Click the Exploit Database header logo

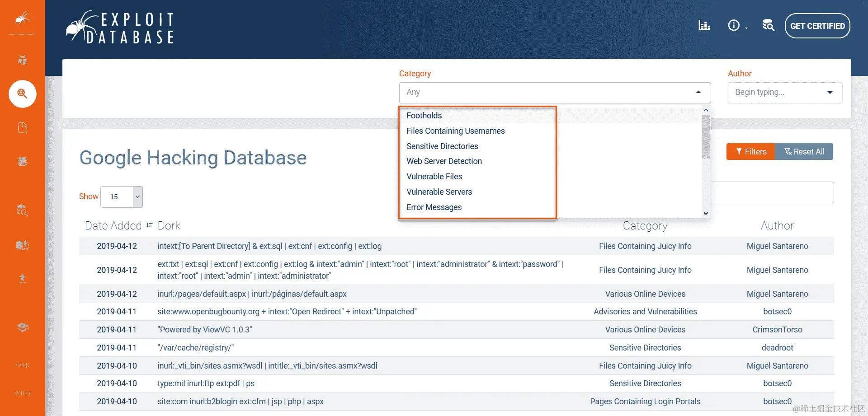(x=120, y=28)
